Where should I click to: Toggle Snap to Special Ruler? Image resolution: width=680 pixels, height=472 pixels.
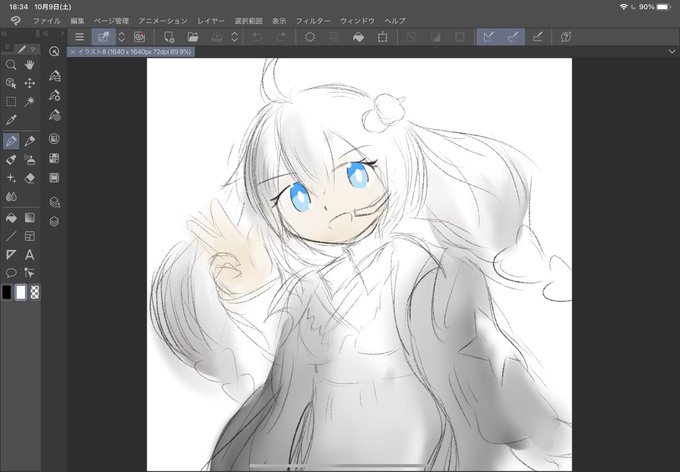tap(513, 37)
